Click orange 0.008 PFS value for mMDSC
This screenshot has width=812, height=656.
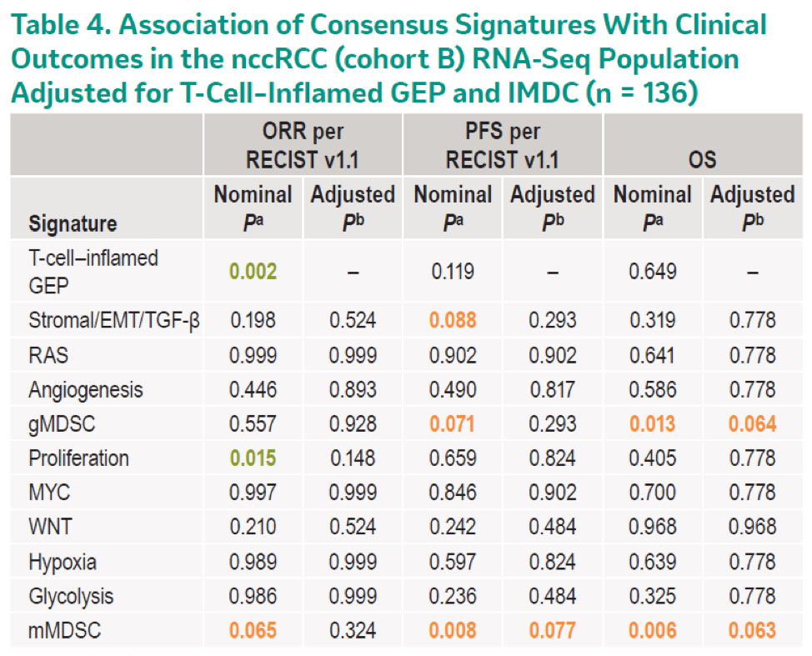pyautogui.click(x=453, y=631)
